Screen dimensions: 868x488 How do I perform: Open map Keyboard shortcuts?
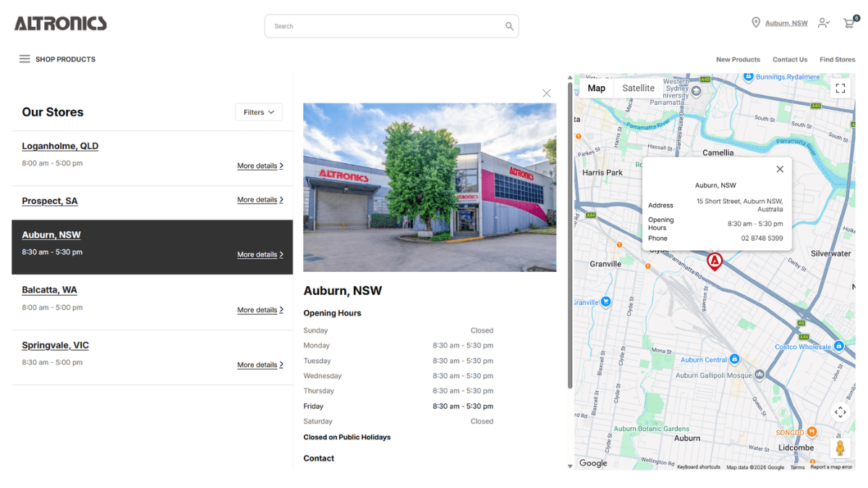[x=699, y=467]
